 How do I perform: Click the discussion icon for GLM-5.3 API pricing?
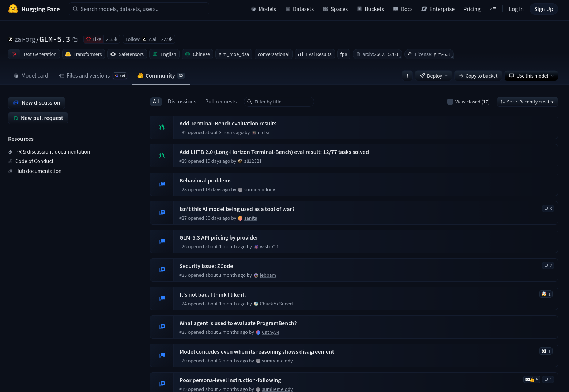[x=162, y=241]
